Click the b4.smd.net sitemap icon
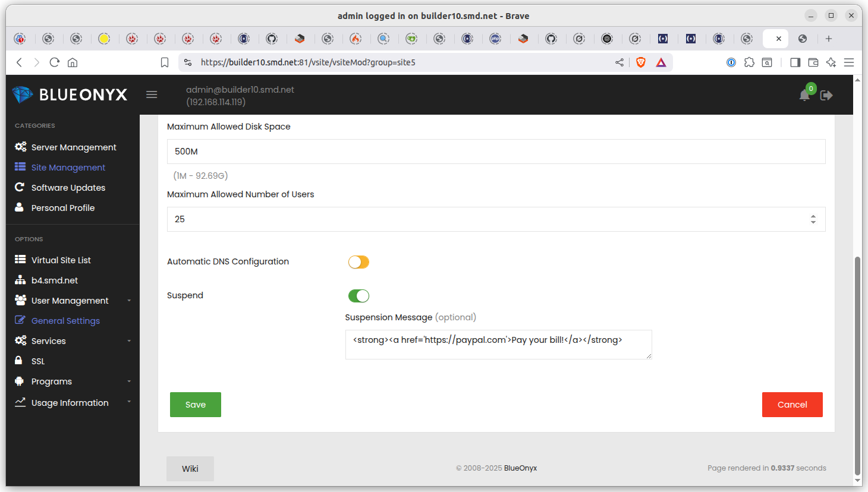 [x=20, y=280]
